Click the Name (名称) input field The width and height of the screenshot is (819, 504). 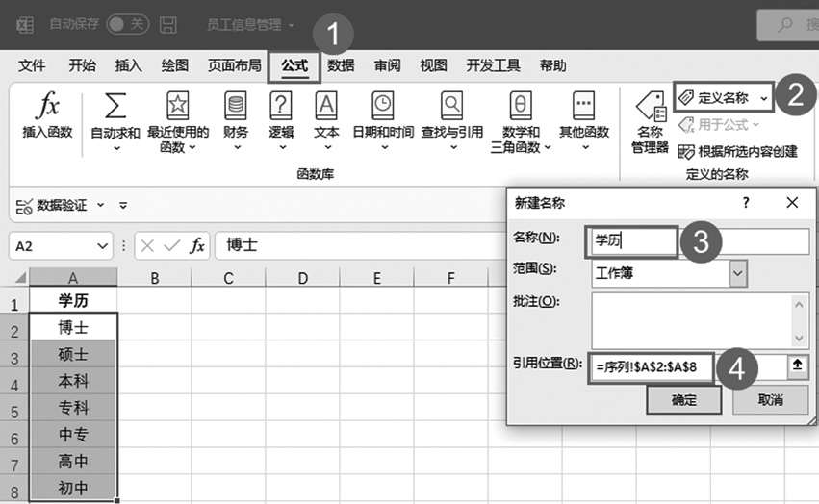point(698,241)
